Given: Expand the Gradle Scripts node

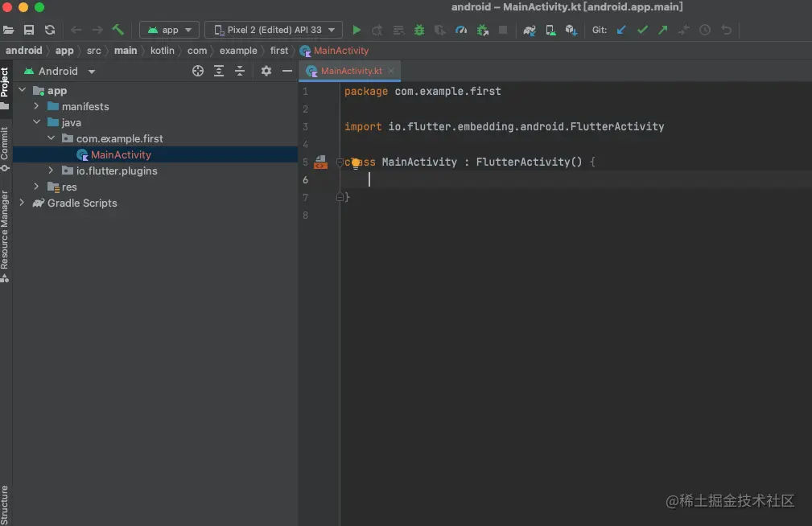Looking at the screenshot, I should pos(23,203).
